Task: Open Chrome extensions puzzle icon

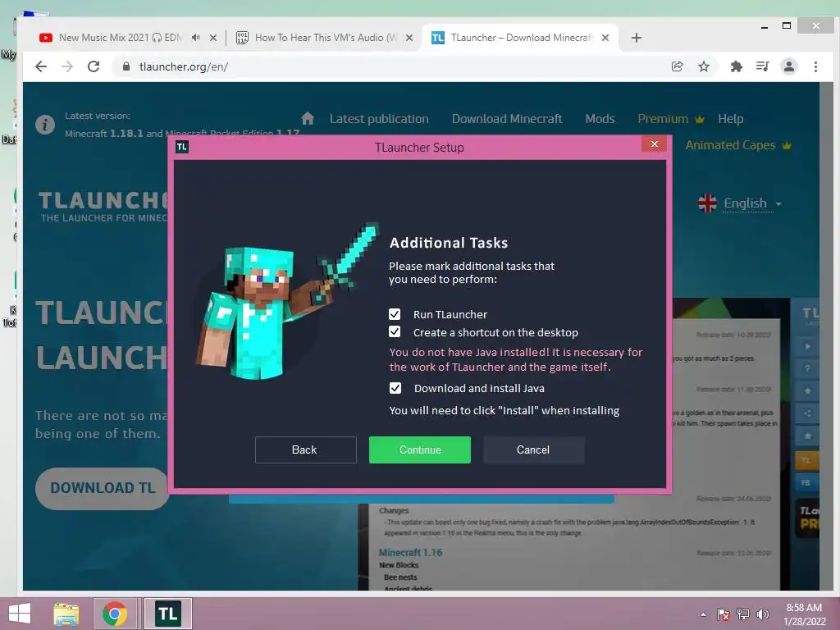Action: click(737, 66)
